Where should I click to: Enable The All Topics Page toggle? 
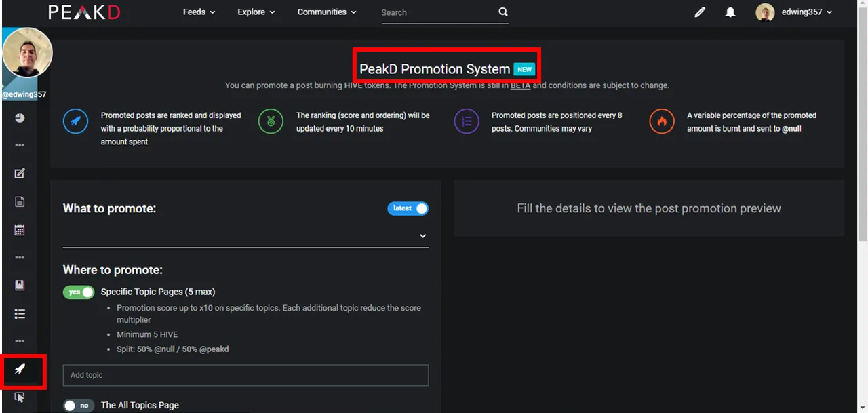pos(79,406)
